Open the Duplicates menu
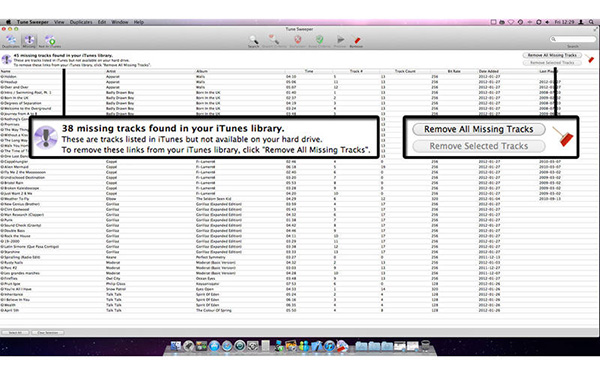 81,22
